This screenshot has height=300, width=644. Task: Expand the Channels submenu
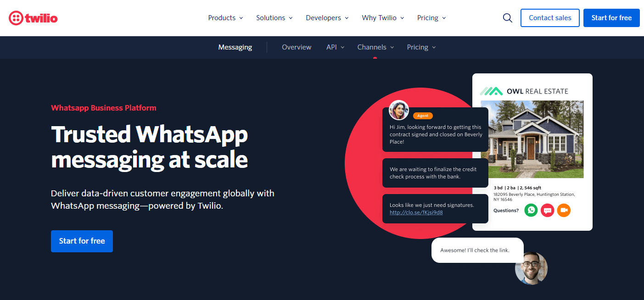[x=375, y=47]
